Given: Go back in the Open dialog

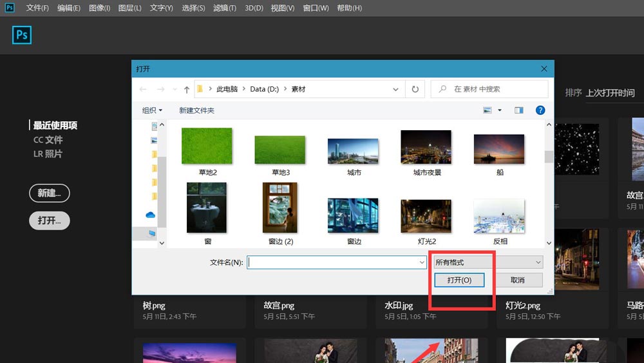Looking at the screenshot, I should [x=143, y=89].
